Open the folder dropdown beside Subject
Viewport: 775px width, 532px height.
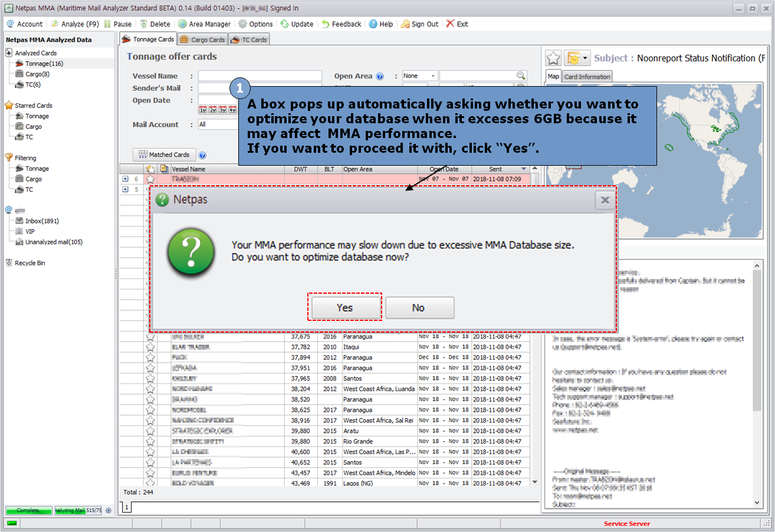coord(585,58)
